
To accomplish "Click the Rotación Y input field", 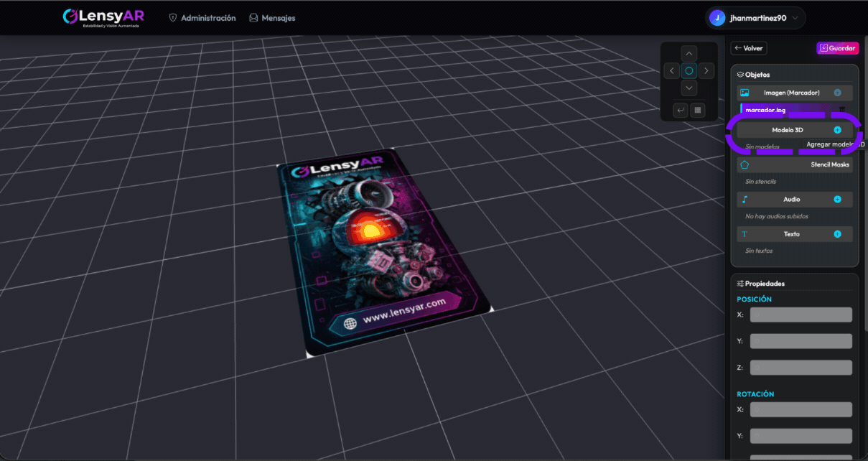I will click(801, 436).
